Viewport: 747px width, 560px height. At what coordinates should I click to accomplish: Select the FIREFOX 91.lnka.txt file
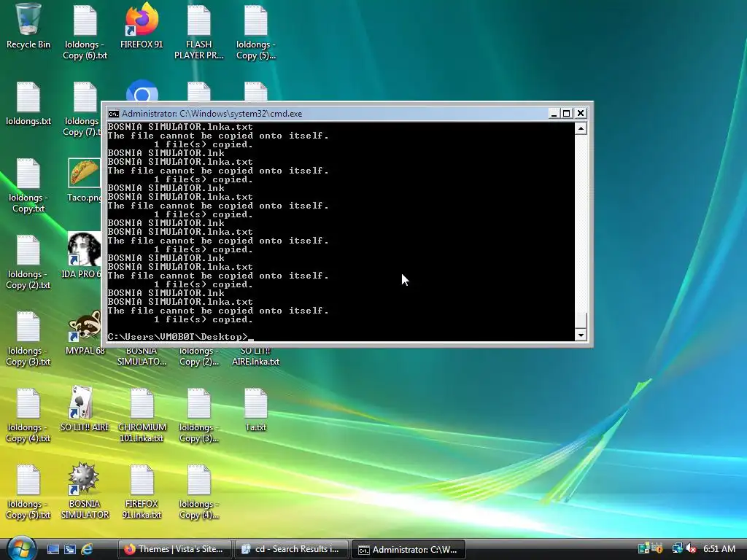click(142, 491)
